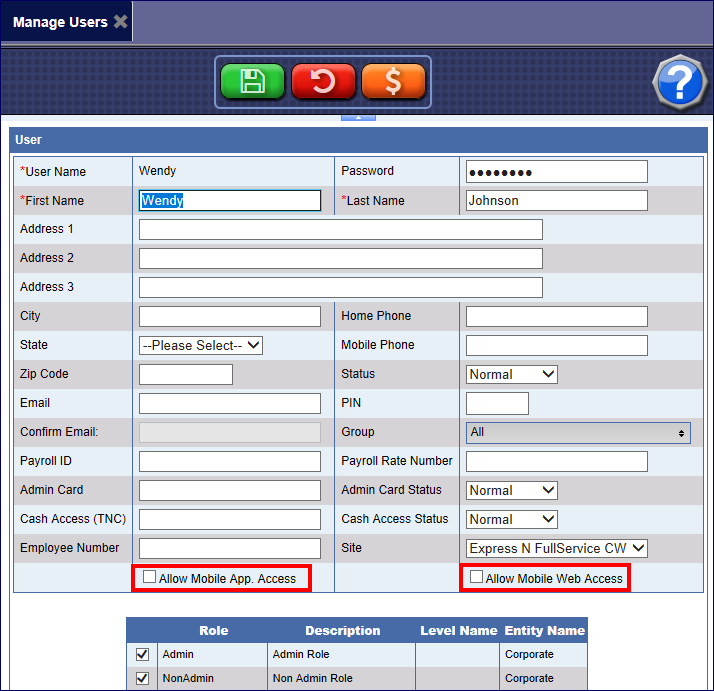Click the Last Name field
The image size is (714, 691).
point(556,200)
